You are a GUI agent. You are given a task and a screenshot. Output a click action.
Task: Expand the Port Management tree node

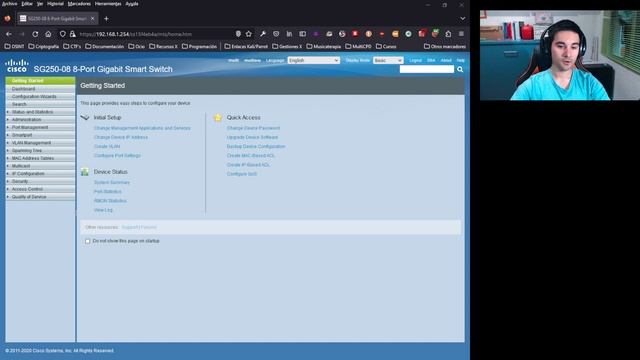click(8, 127)
